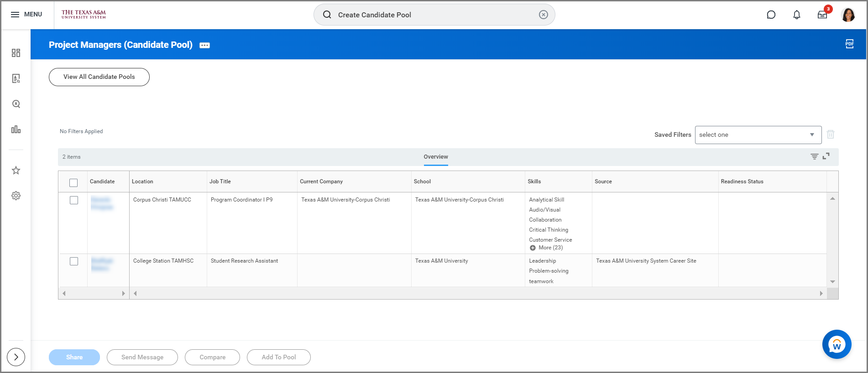Open the Workday assistant chat button

coord(837,344)
